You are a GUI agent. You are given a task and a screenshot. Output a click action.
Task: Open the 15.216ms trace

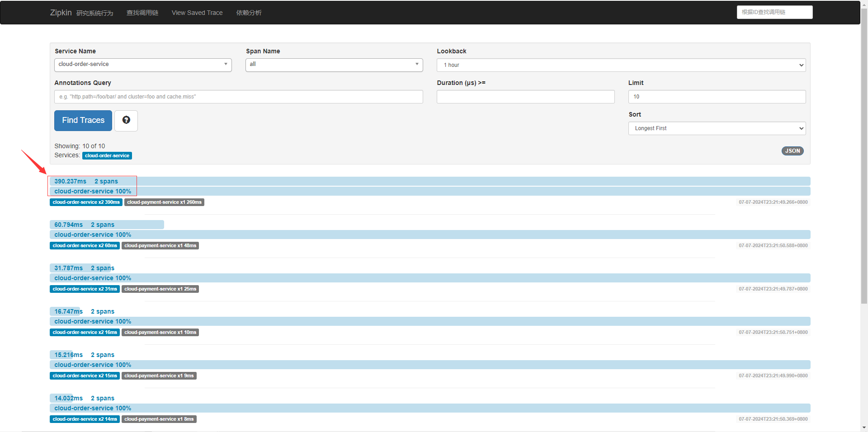click(x=430, y=360)
